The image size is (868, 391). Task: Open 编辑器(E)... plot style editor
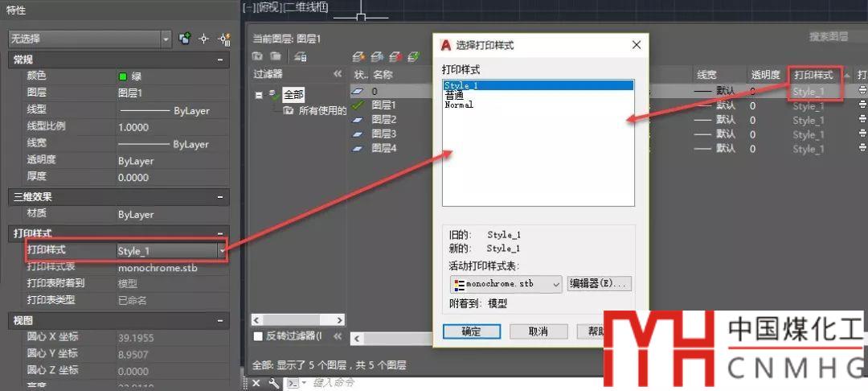coord(599,283)
